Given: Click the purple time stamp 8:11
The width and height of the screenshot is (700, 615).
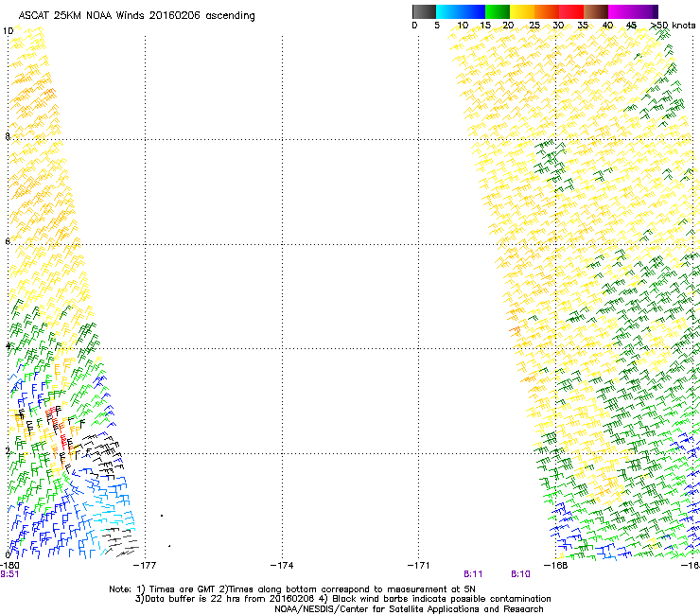Looking at the screenshot, I should [x=473, y=574].
